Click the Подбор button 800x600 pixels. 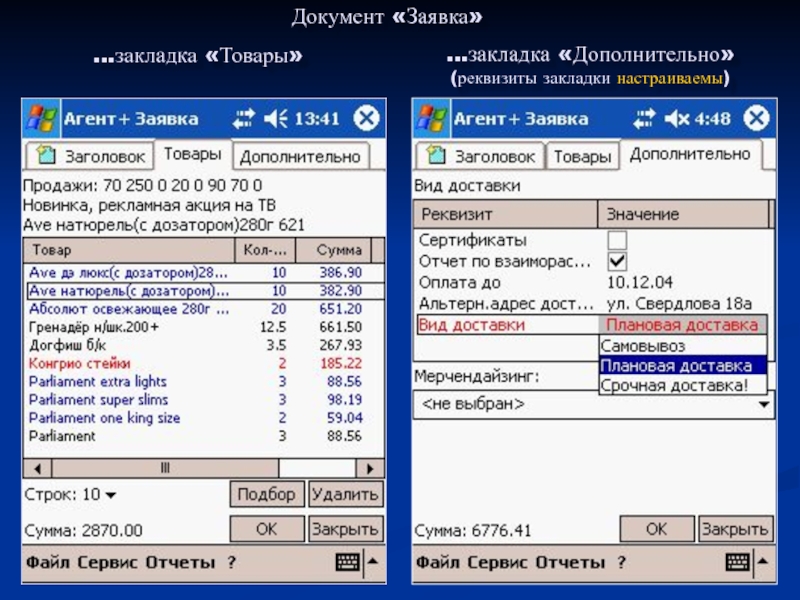267,494
